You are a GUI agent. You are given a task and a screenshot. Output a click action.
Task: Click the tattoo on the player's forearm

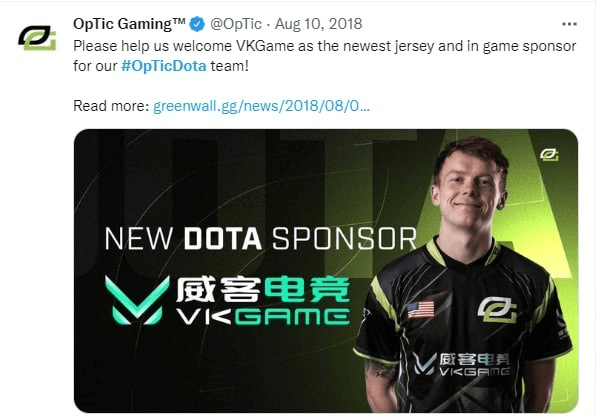click(x=380, y=370)
